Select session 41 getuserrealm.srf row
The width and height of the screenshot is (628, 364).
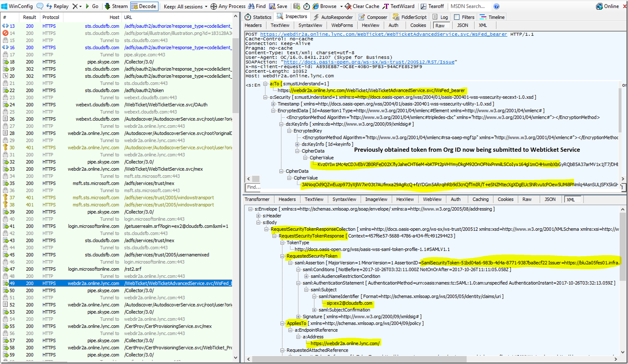(x=117, y=226)
